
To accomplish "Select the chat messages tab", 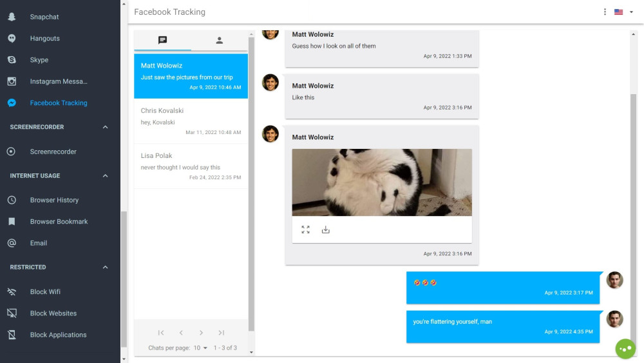I will 162,40.
